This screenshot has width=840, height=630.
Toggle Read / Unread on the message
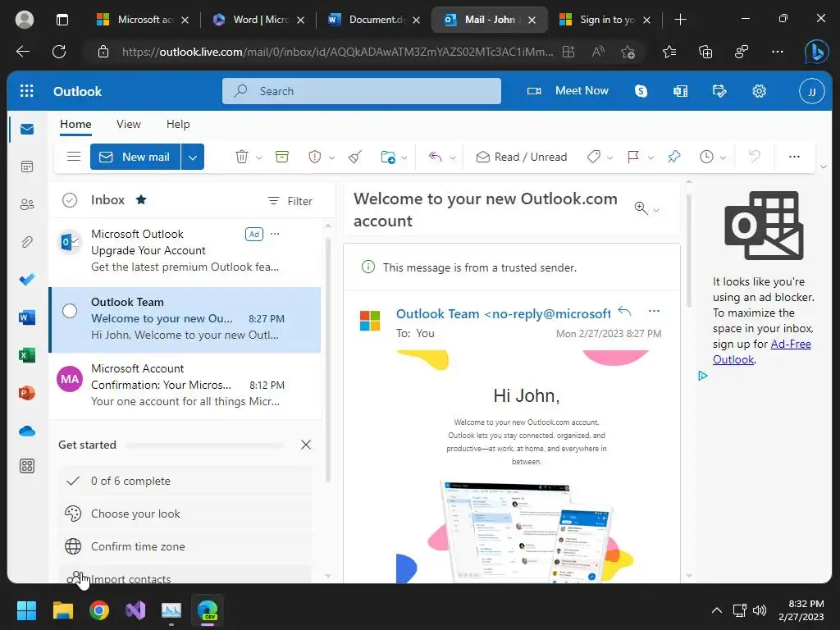point(521,157)
